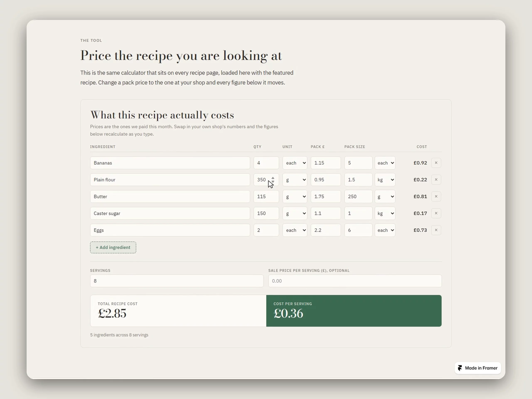Click the Caster sugar quantity field
The width and height of the screenshot is (532, 399).
[x=266, y=213]
